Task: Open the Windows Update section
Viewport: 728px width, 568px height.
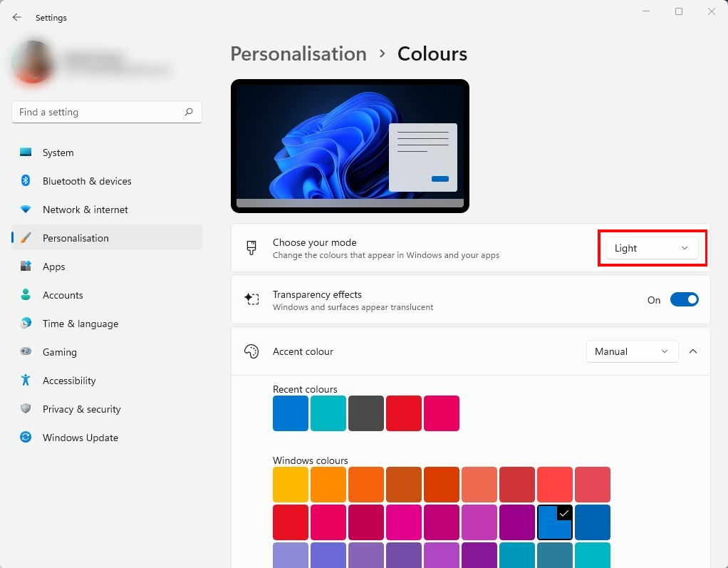Action: pyautogui.click(x=107, y=438)
